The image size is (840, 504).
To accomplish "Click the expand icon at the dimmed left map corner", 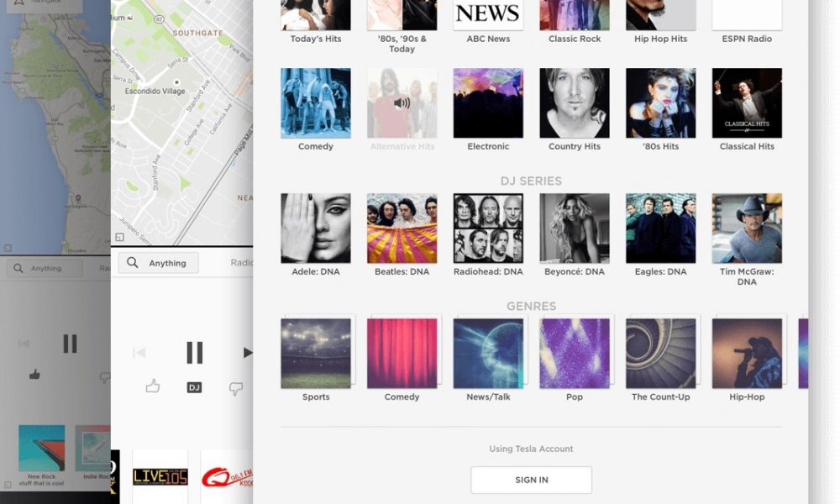I will (x=8, y=248).
